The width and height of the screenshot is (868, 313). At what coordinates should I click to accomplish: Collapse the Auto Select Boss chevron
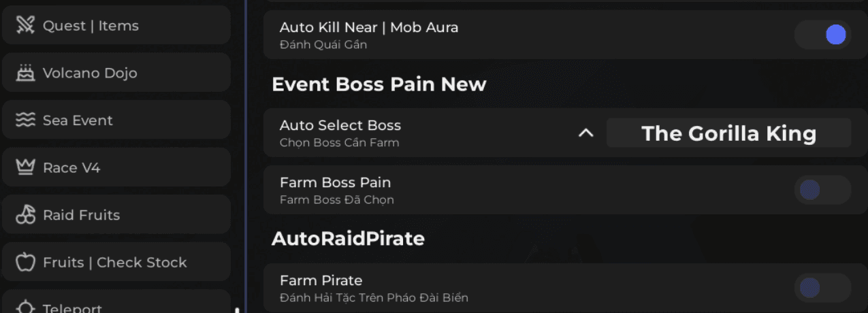pos(585,133)
